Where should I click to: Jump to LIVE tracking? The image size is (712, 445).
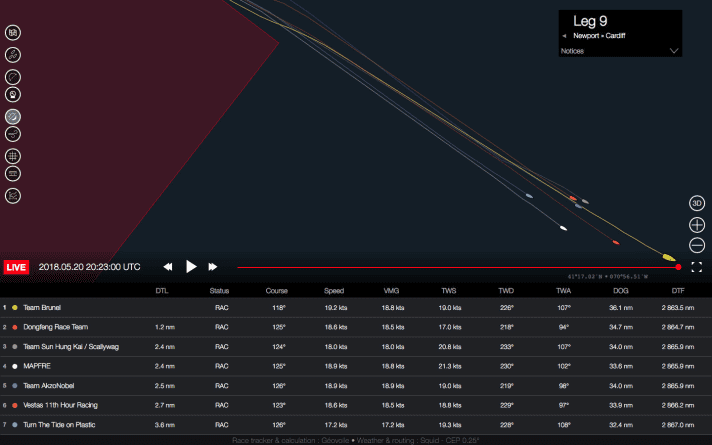pos(17,267)
